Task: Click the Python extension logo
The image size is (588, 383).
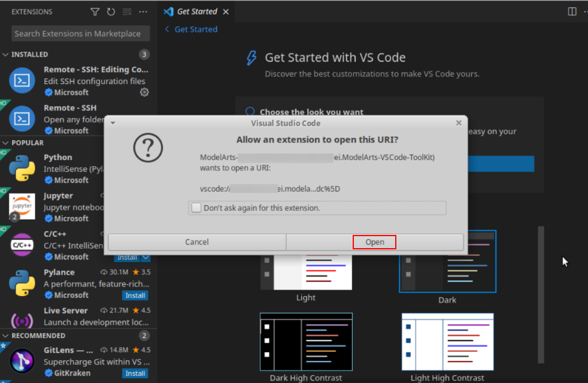Action: pyautogui.click(x=22, y=168)
